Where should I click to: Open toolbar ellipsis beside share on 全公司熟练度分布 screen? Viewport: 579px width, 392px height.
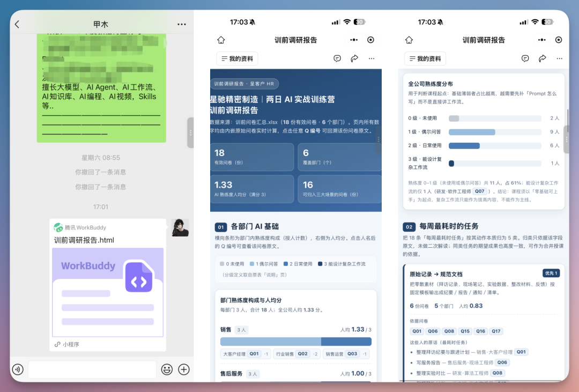click(559, 58)
